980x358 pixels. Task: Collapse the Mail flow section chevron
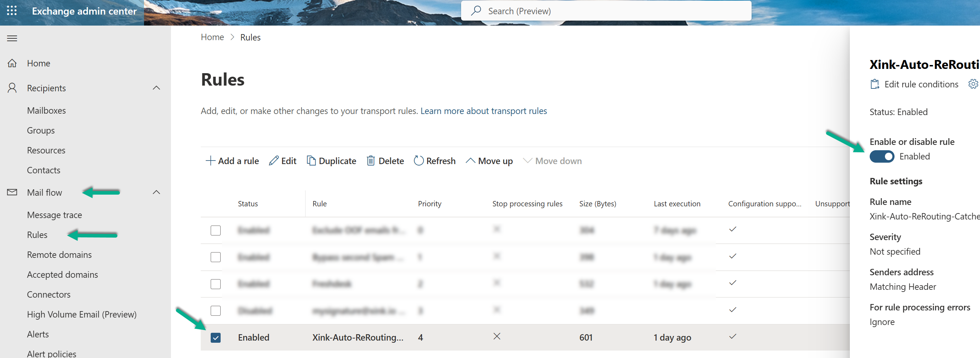pyautogui.click(x=156, y=192)
